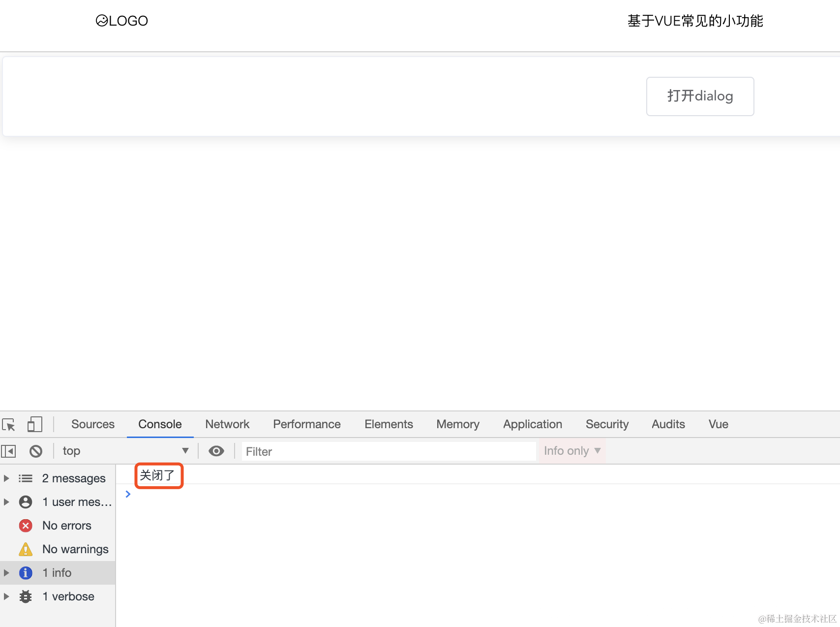Screen dimensions: 840x627
Task: Click the yellow warning triangle icon
Action: point(26,549)
